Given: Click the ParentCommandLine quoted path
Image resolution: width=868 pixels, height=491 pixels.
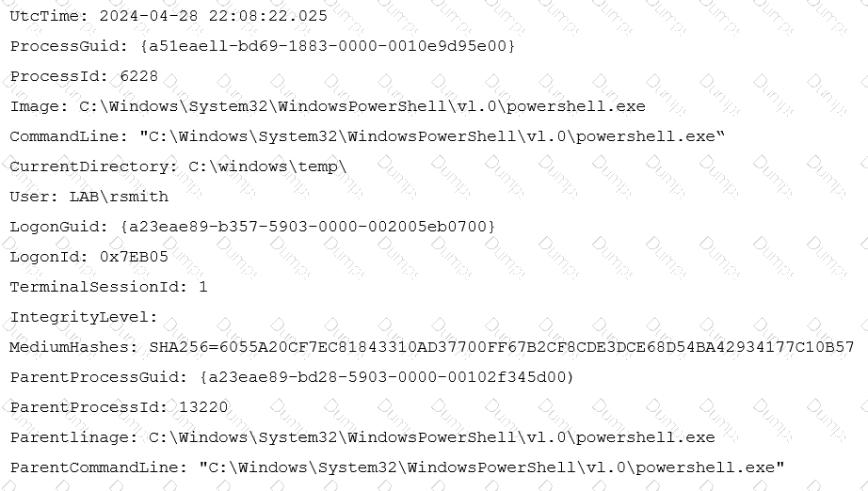Looking at the screenshot, I should click(491, 467).
